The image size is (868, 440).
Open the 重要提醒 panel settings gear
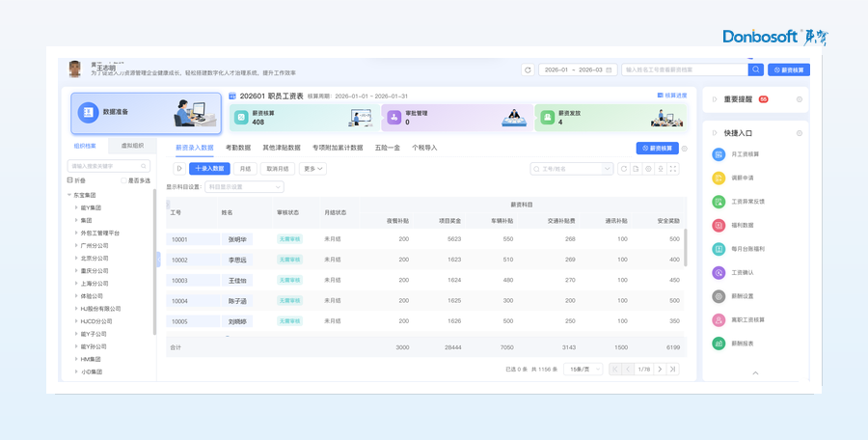coord(799,99)
